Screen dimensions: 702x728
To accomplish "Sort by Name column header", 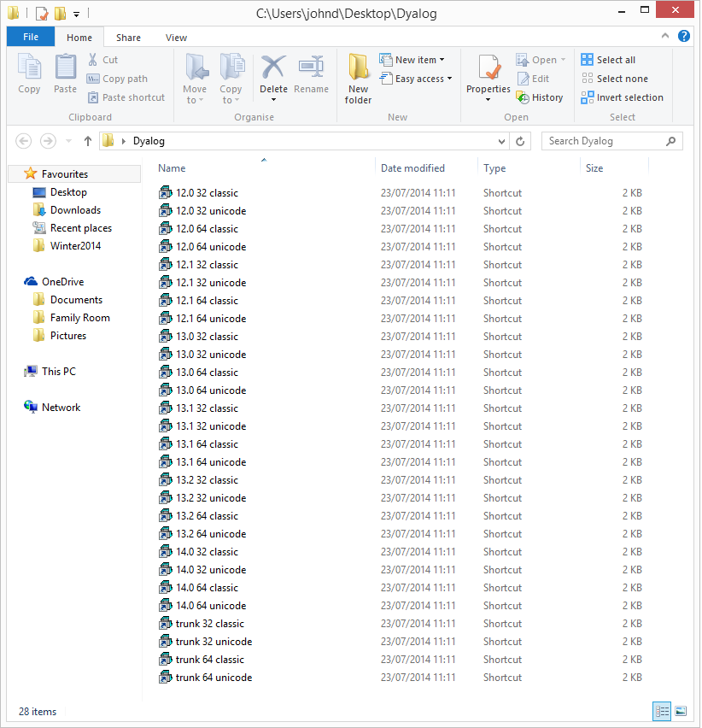I will 172,168.
